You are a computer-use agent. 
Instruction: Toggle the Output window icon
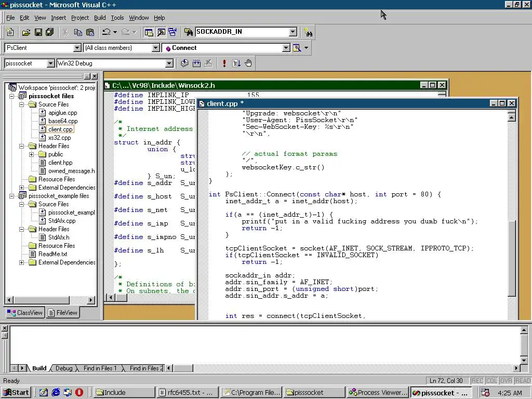[x=161, y=32]
